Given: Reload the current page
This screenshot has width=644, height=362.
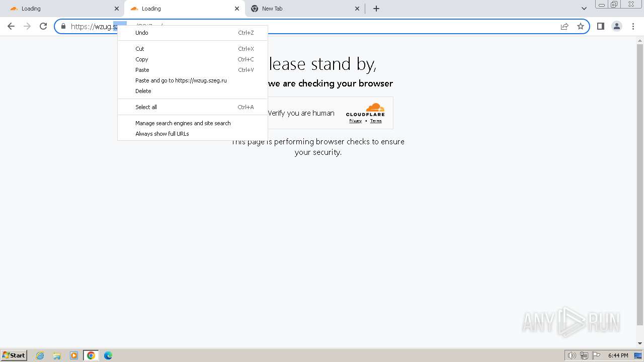Looking at the screenshot, I should [43, 26].
